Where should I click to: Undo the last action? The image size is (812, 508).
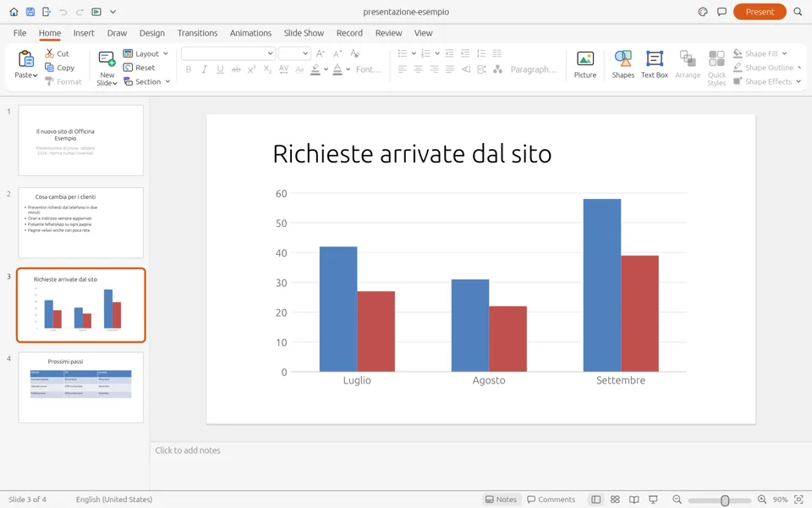click(x=63, y=11)
